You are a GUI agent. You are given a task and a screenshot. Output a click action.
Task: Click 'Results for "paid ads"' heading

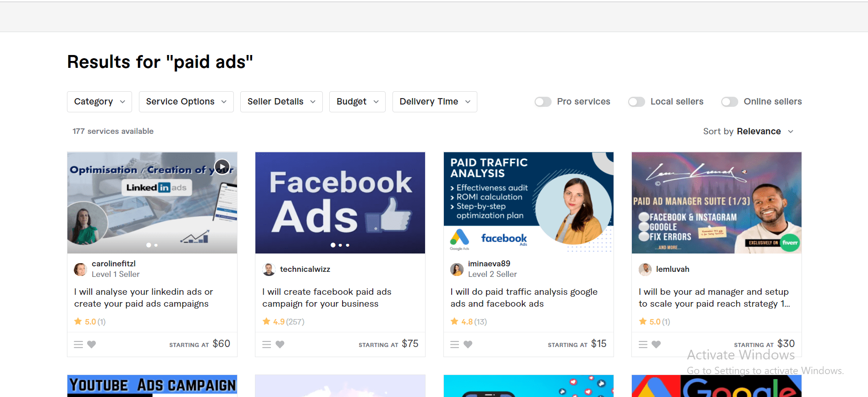click(x=160, y=62)
